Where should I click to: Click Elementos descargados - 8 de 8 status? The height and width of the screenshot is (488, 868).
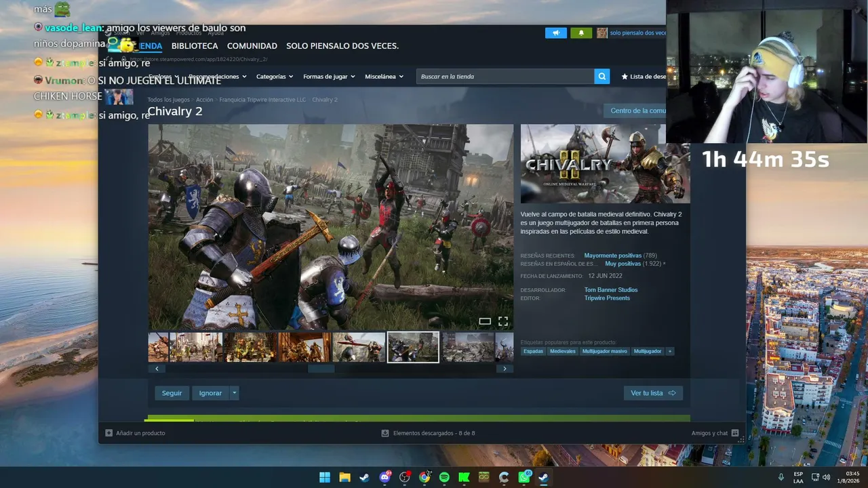coord(434,433)
